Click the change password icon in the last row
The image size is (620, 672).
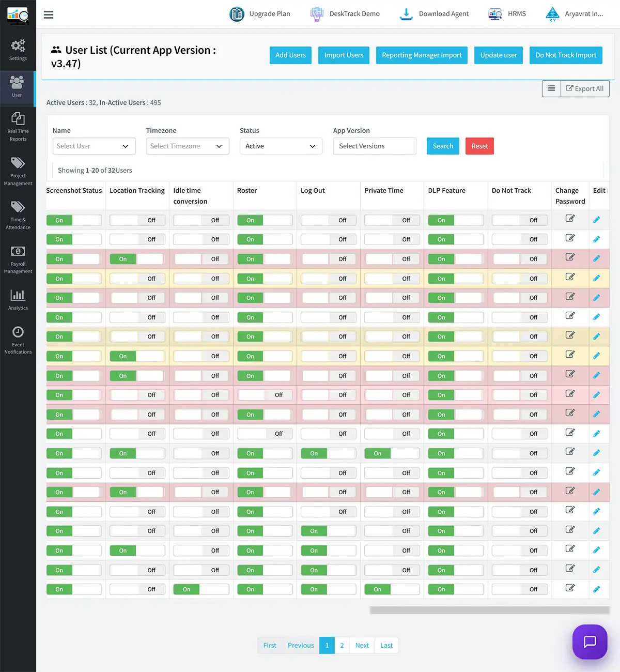570,588
